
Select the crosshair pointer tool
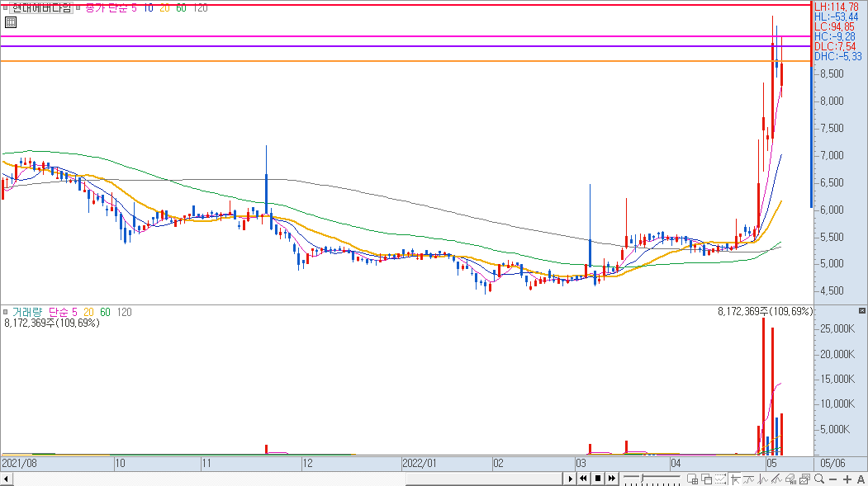[x=735, y=479]
